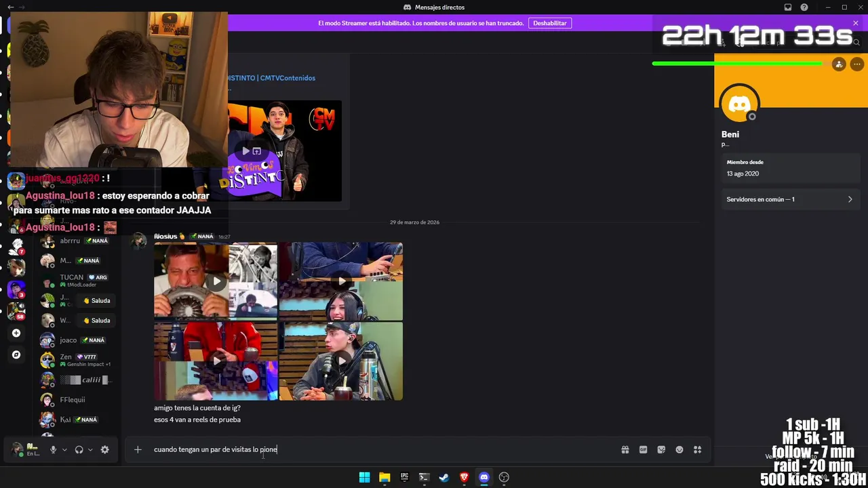Open the gift Nitro icon in message bar
Viewport: 868px width, 488px height.
(x=625, y=449)
